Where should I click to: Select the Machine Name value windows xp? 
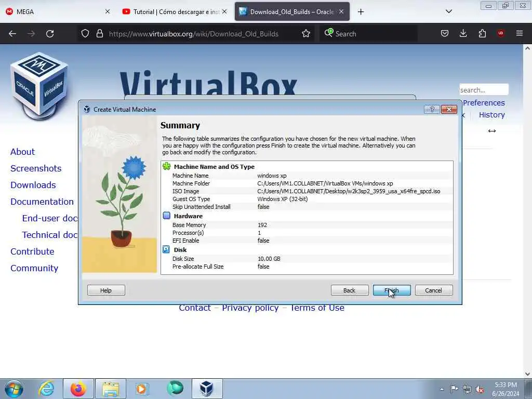272,176
